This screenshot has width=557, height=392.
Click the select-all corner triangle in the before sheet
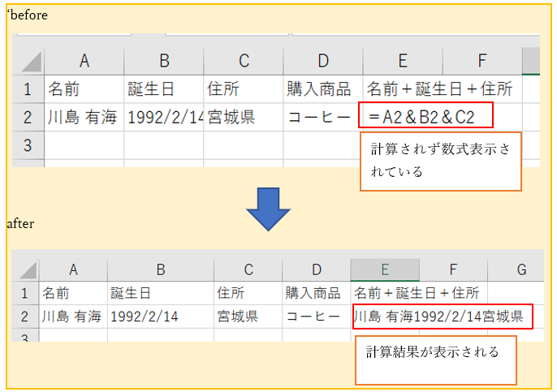30,62
